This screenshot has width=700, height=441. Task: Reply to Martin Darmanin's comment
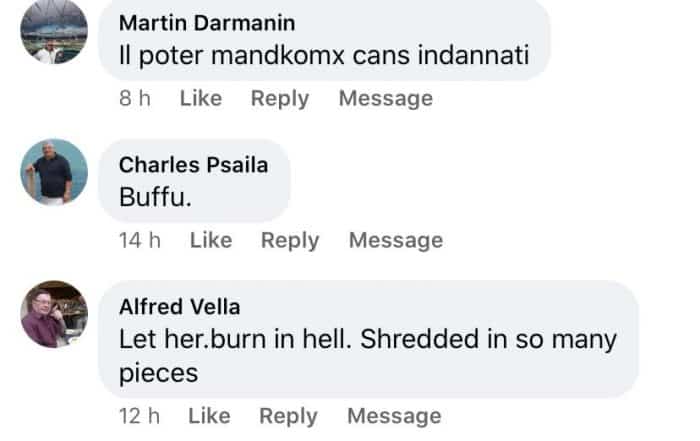[x=280, y=98]
